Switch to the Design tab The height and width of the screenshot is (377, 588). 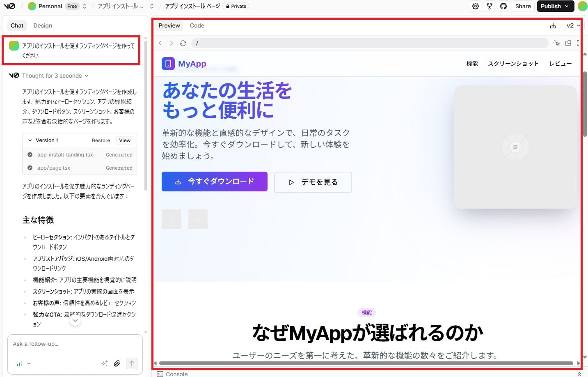(43, 25)
